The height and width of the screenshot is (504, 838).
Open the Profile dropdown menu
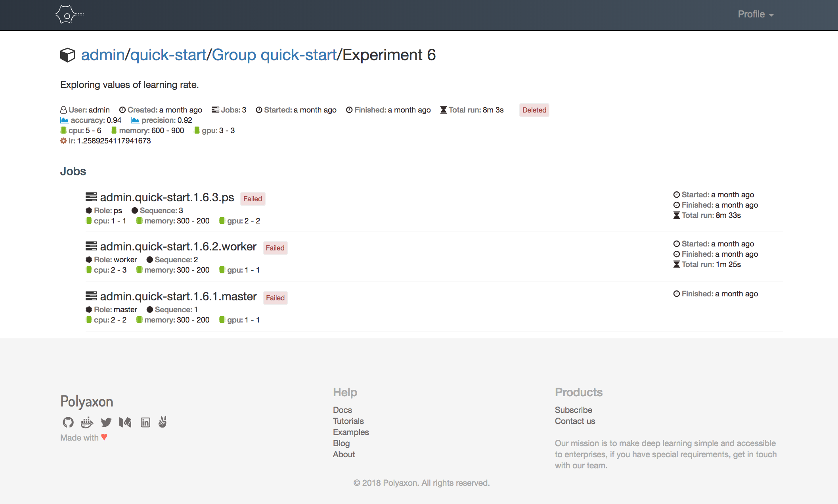tap(751, 14)
